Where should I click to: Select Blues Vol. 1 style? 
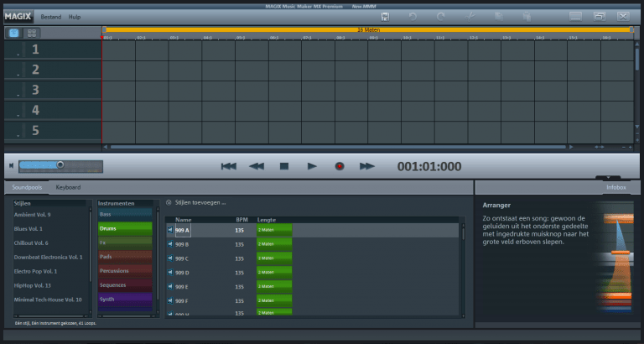29,228
